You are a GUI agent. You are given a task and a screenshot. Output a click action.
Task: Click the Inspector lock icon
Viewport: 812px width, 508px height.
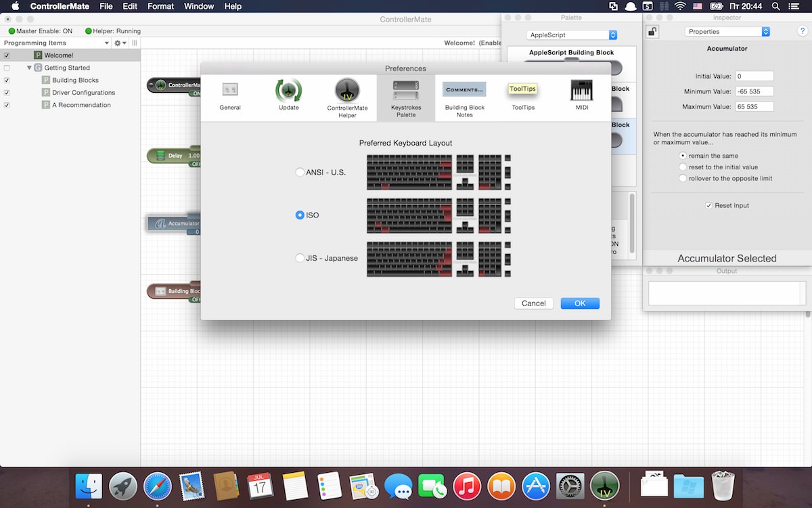tap(652, 32)
